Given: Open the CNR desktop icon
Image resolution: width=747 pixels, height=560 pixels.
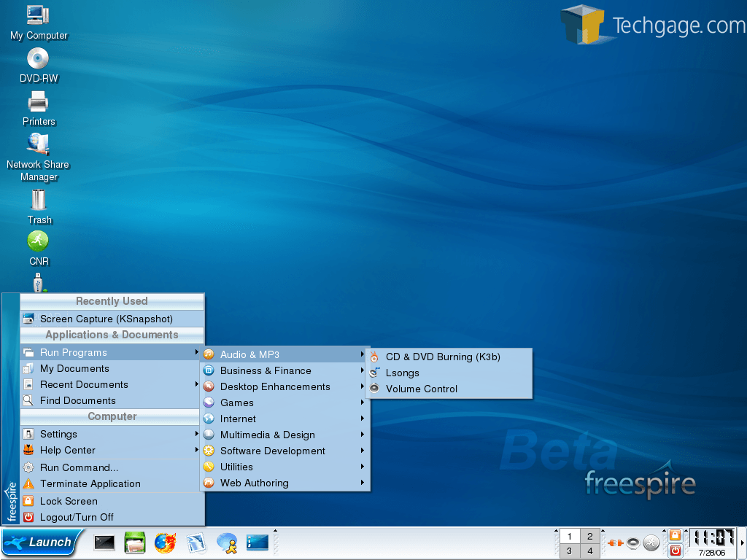Looking at the screenshot, I should click(38, 248).
